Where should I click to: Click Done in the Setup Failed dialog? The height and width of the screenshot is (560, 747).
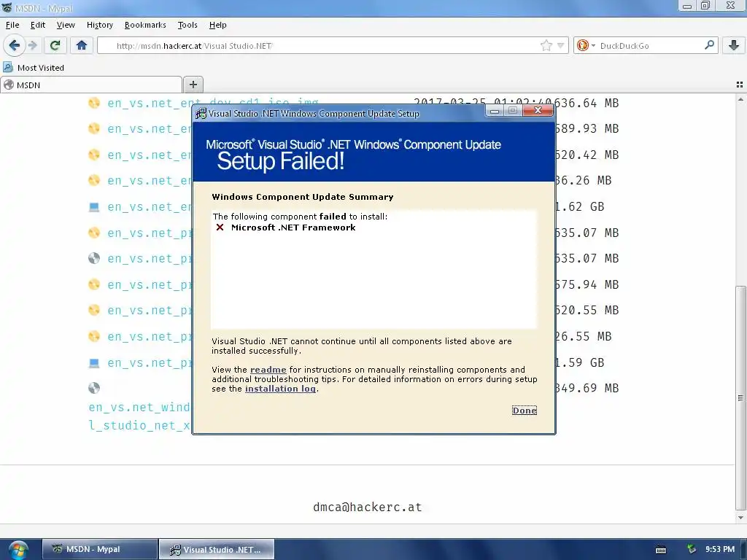pyautogui.click(x=524, y=411)
